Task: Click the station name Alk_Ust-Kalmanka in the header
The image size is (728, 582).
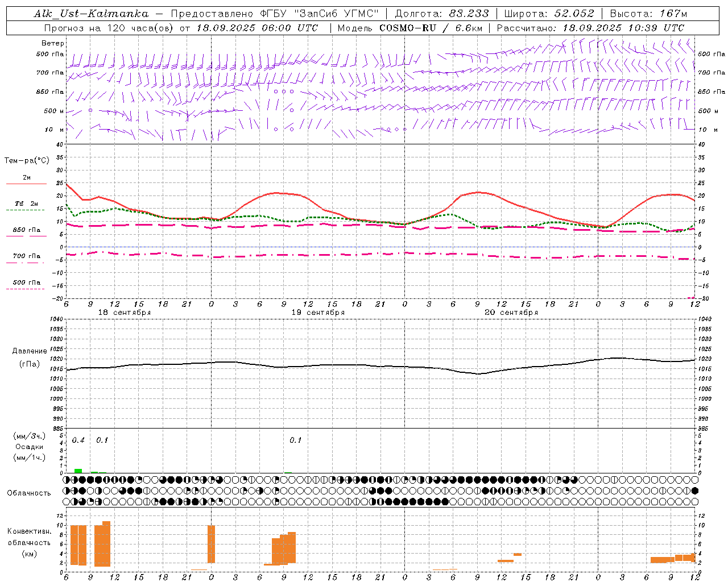Action: pos(91,14)
